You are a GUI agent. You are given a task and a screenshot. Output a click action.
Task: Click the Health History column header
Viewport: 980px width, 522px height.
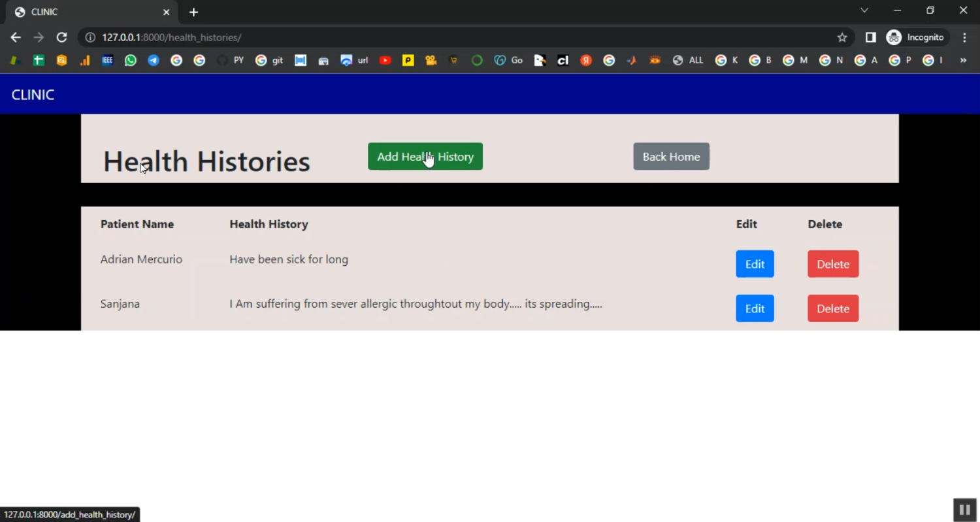[269, 224]
